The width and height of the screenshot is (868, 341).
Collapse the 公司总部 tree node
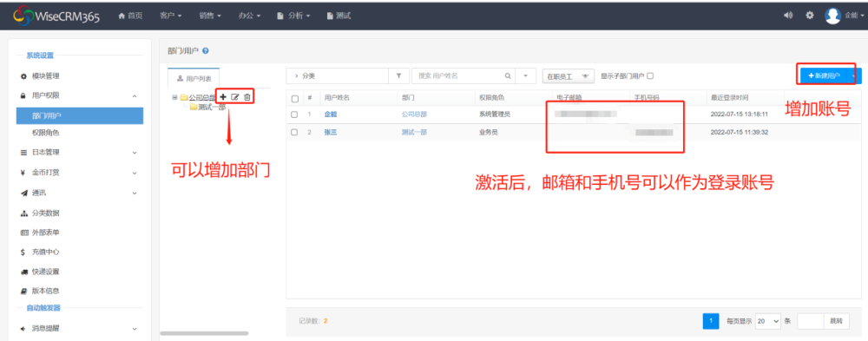175,97
